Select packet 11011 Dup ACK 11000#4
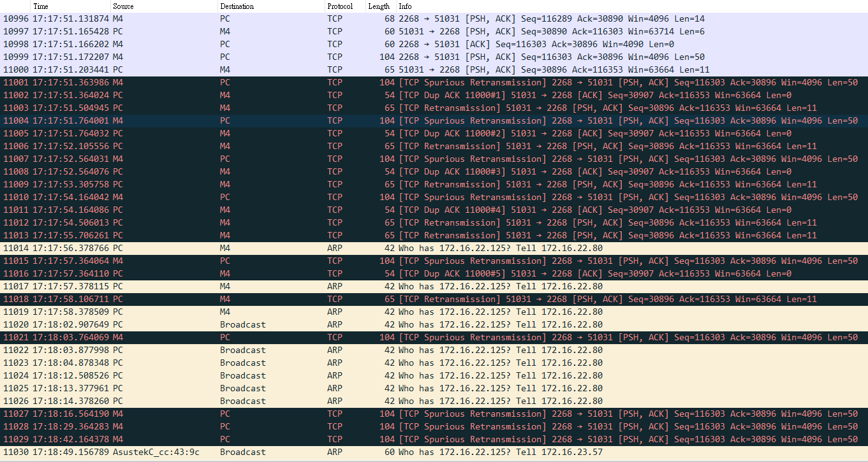 pos(434,210)
